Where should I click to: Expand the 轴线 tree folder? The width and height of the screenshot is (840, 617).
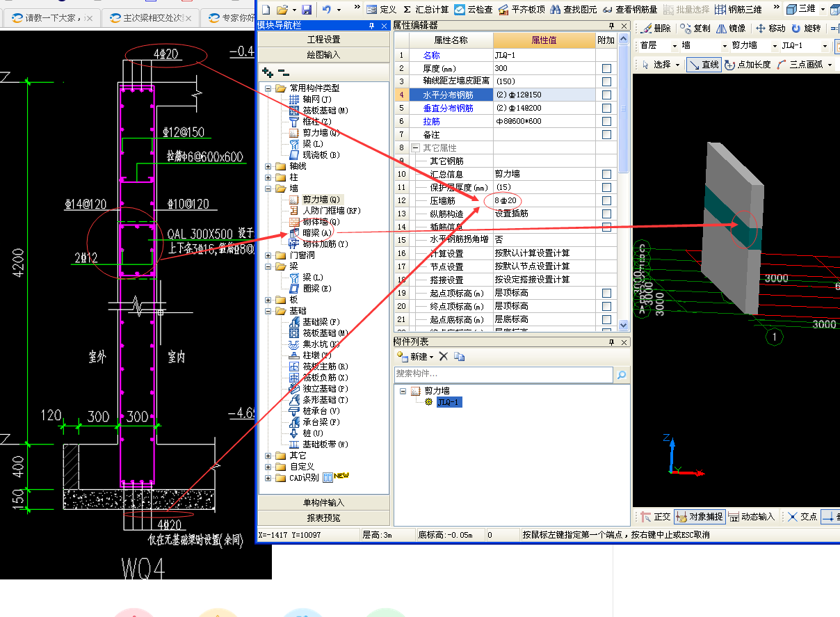(268, 166)
